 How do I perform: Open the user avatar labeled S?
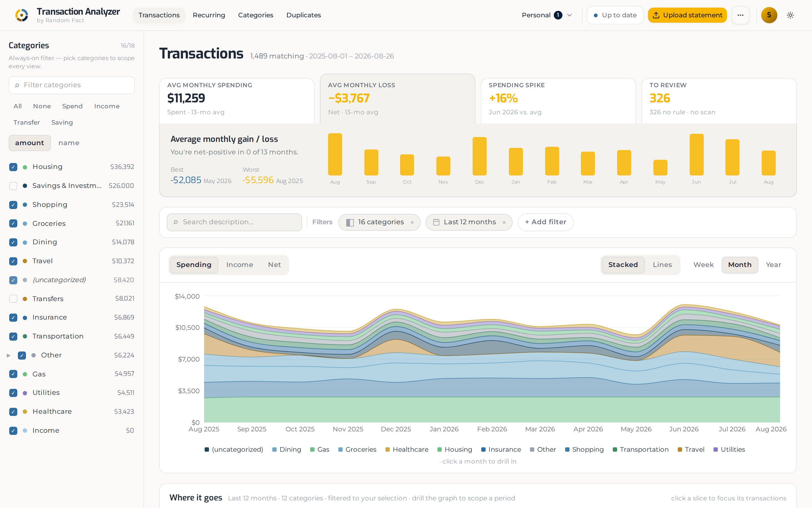point(769,15)
